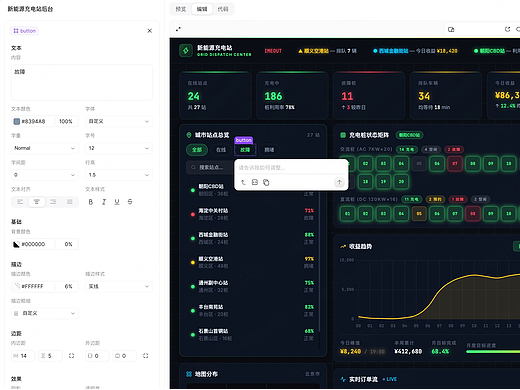Click the image upload icon in the popup
Image resolution: width=520 pixels, height=390 pixels.
255,182
